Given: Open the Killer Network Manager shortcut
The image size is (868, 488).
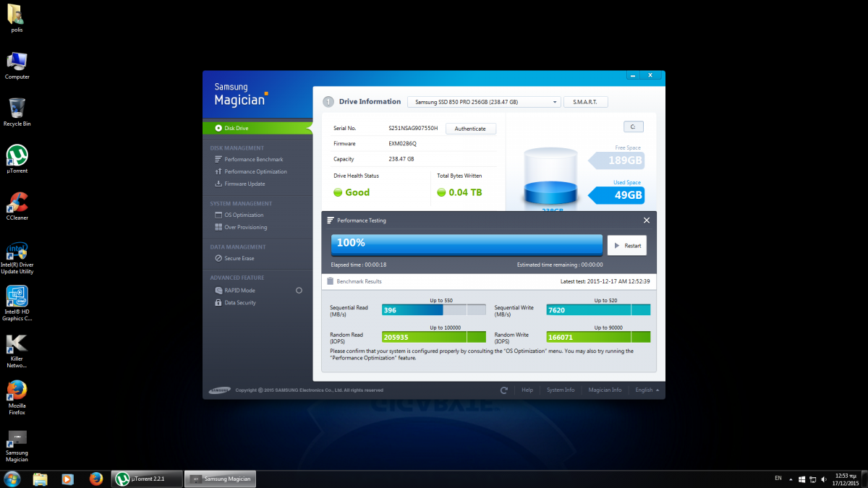Looking at the screenshot, I should tap(17, 351).
